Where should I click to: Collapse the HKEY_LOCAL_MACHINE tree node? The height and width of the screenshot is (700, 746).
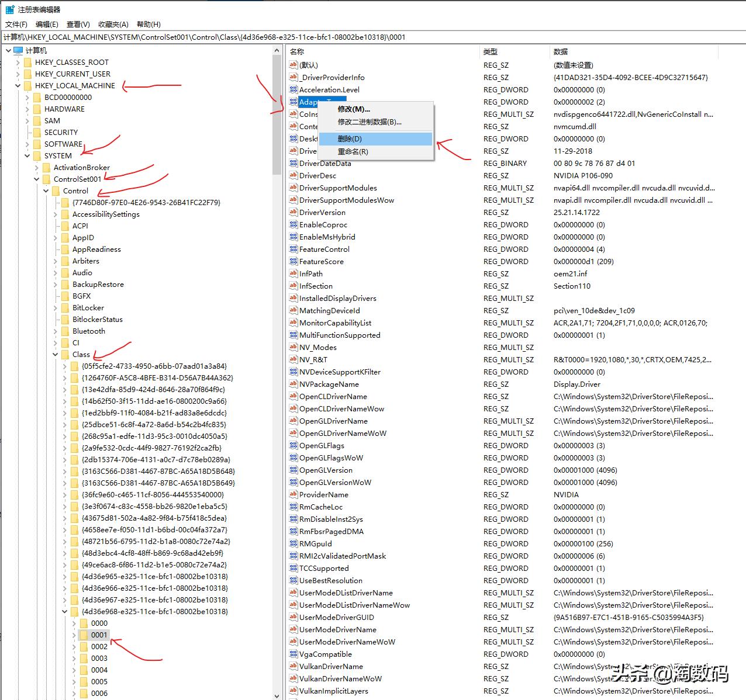(18, 86)
